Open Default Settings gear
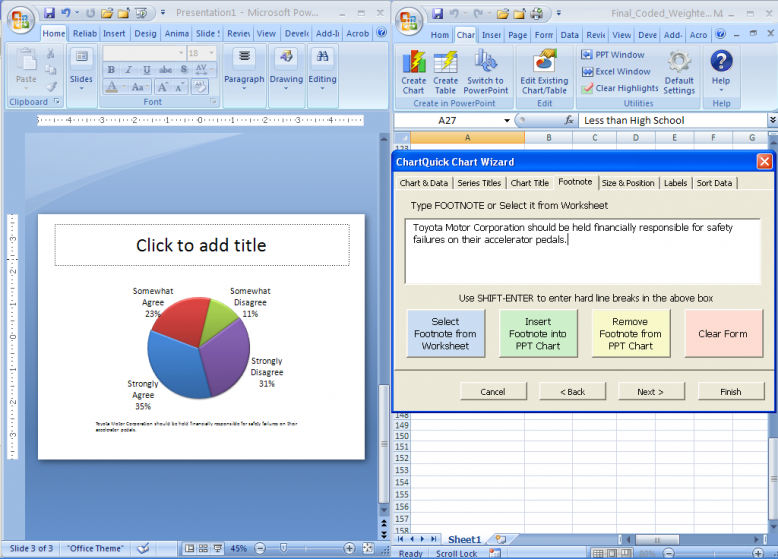This screenshot has width=778, height=559. pyautogui.click(x=679, y=72)
